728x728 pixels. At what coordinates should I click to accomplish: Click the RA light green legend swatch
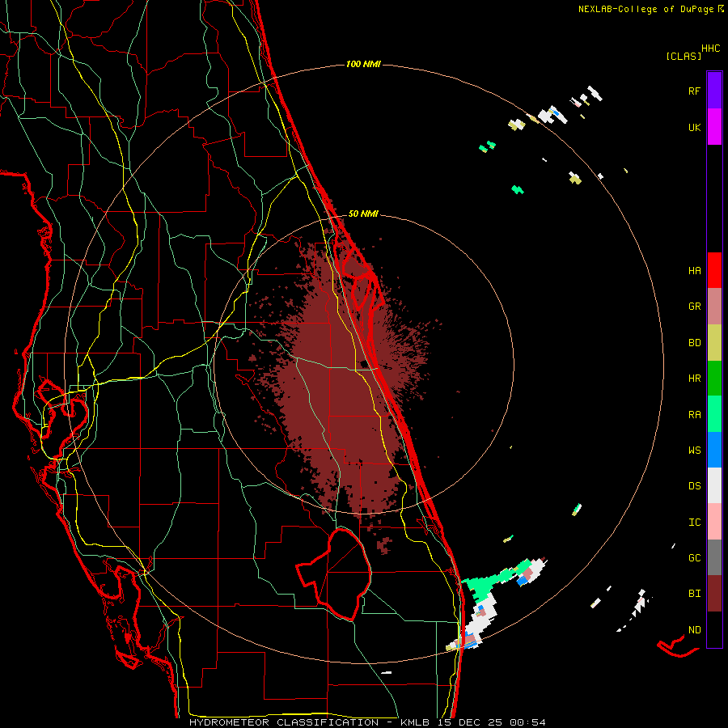(x=714, y=414)
